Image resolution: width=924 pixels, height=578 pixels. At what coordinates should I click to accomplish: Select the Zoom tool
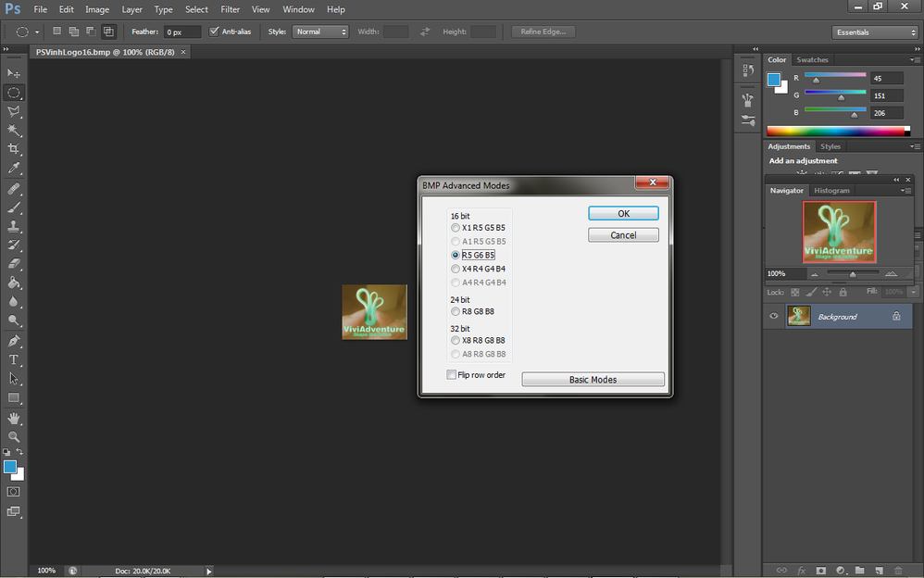coord(14,437)
